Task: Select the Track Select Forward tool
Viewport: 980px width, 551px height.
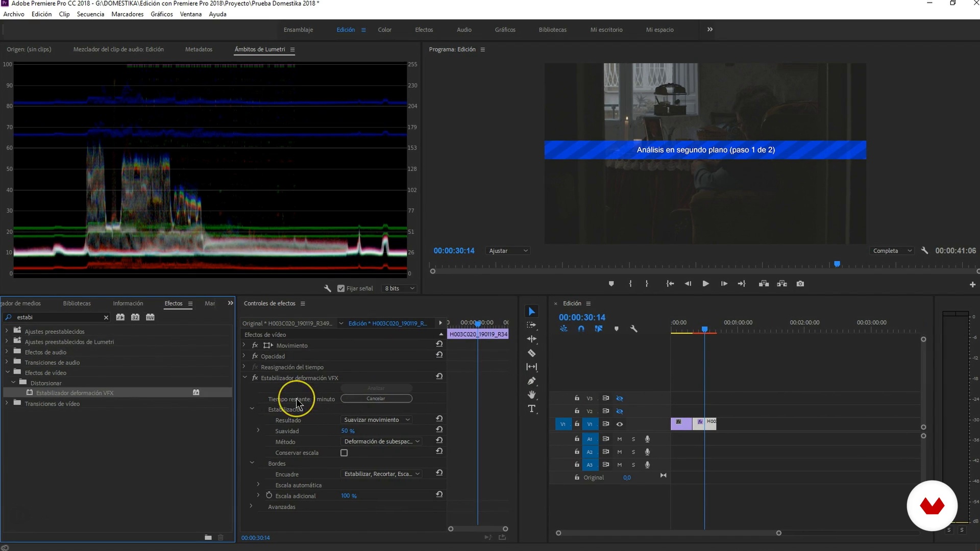Action: 531,325
